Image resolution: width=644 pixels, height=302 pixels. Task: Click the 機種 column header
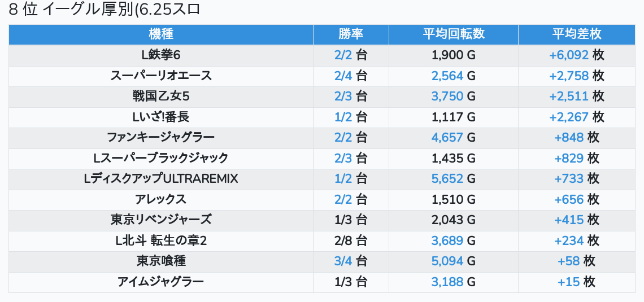(x=161, y=34)
